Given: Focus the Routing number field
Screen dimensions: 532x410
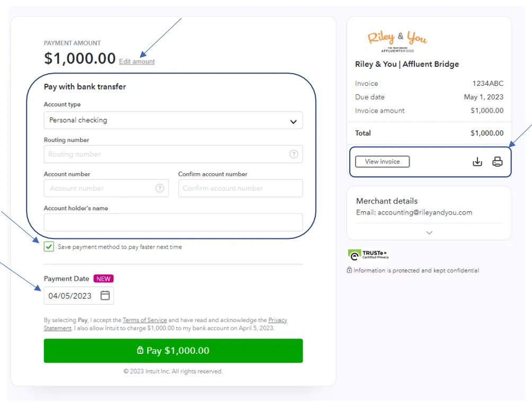Looking at the screenshot, I should point(173,154).
